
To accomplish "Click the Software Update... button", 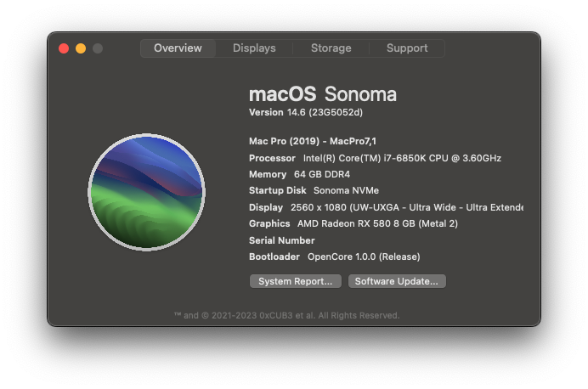I will 397,281.
